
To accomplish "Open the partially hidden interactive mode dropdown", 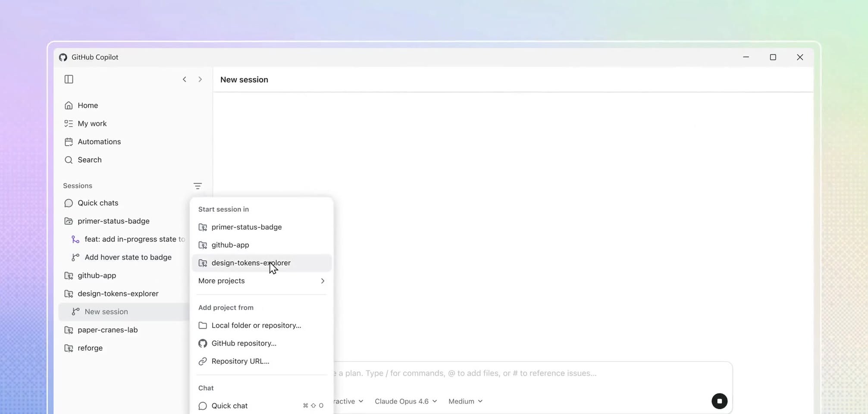I will (349, 401).
